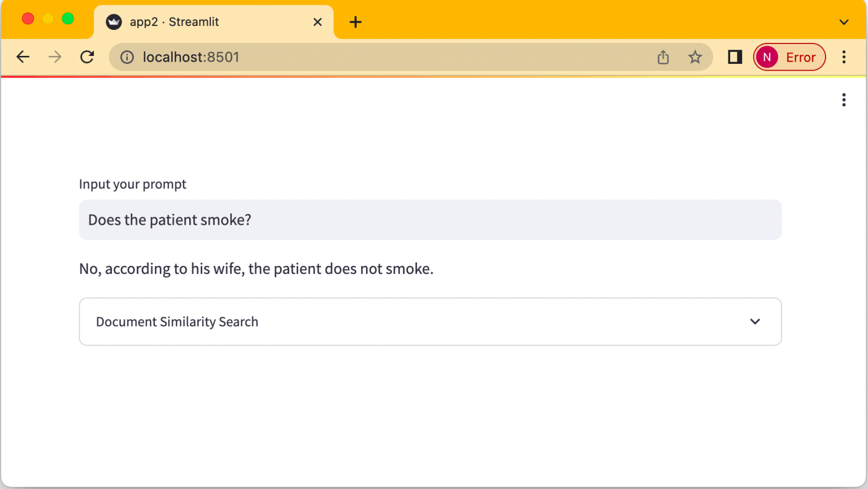Screen dimensions: 868x489
Task: Click the answer text about smoking
Action: (x=256, y=269)
